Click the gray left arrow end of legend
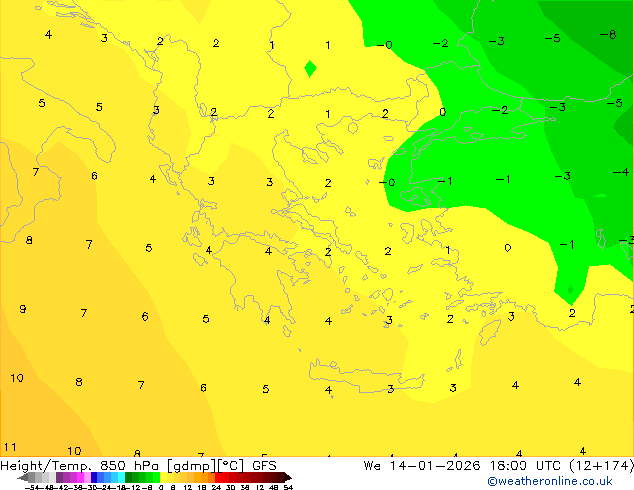634x490 pixels. 23,477
